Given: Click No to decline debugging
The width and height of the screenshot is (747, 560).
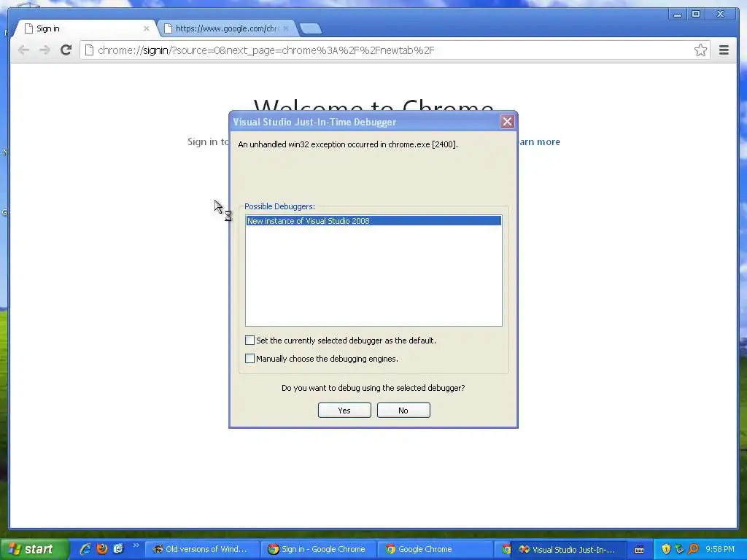Looking at the screenshot, I should pyautogui.click(x=403, y=410).
